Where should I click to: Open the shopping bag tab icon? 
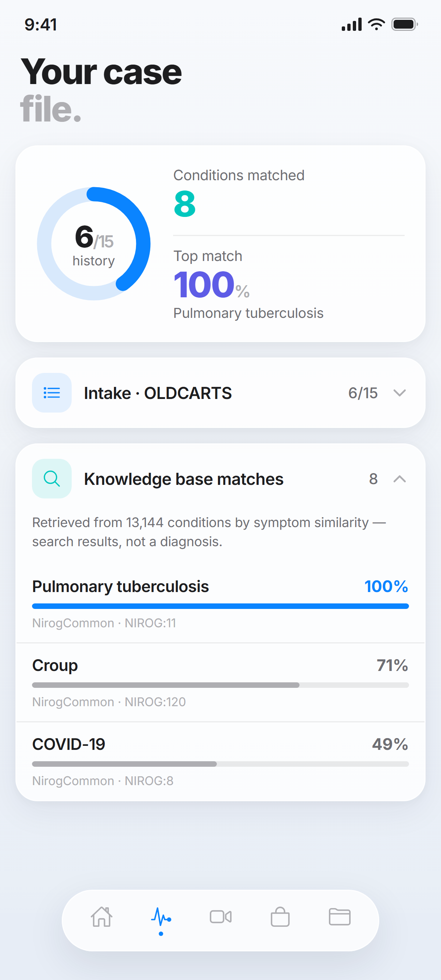(x=280, y=917)
